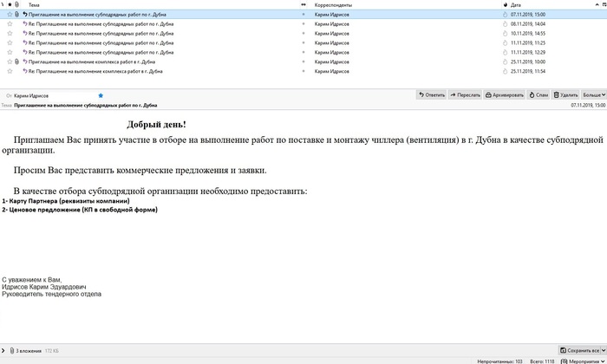Star the message dated 25.11.2019, 11:54
Viewport: 607px width, 364px height.
coord(10,71)
